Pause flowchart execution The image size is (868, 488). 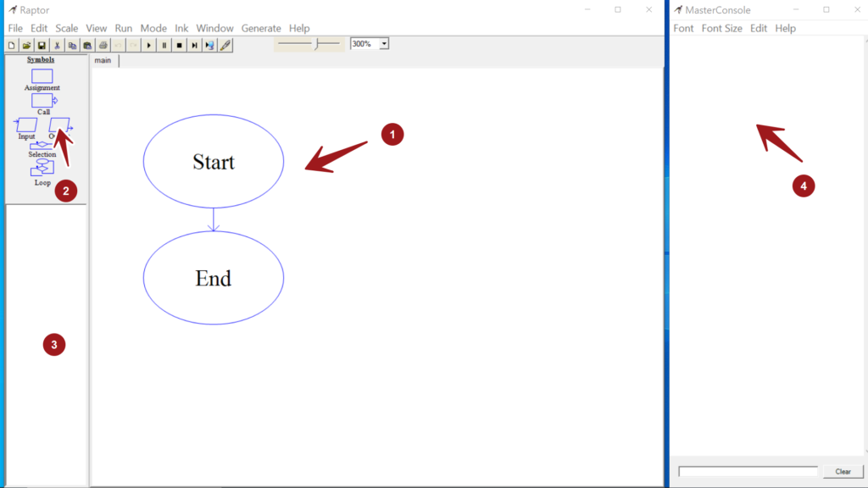click(164, 45)
